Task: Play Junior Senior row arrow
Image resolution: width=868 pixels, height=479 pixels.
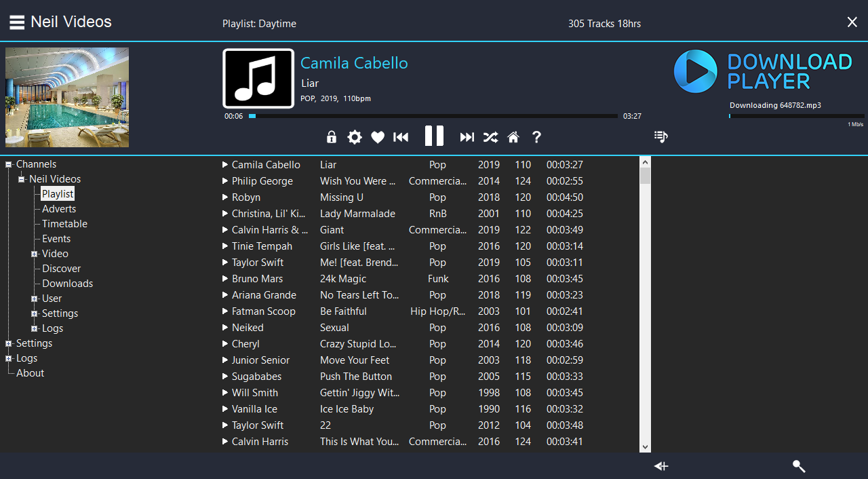Action: pyautogui.click(x=225, y=360)
